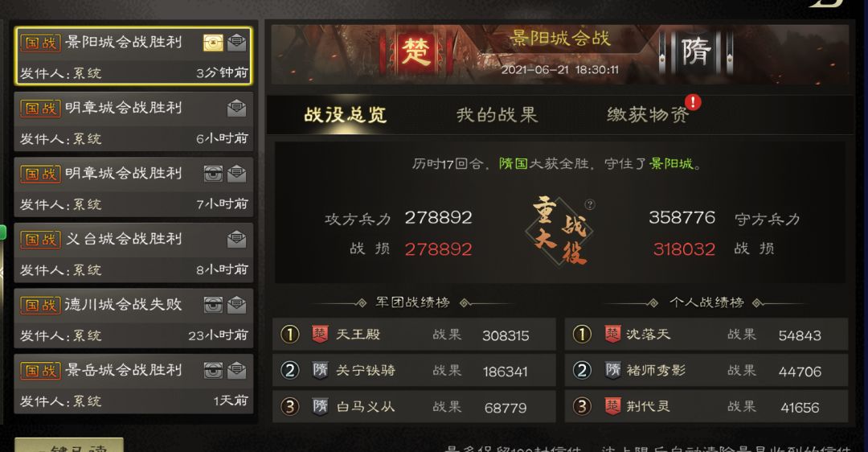Click the 一键已读 button
Screen dimensions: 868x452
click(69, 446)
